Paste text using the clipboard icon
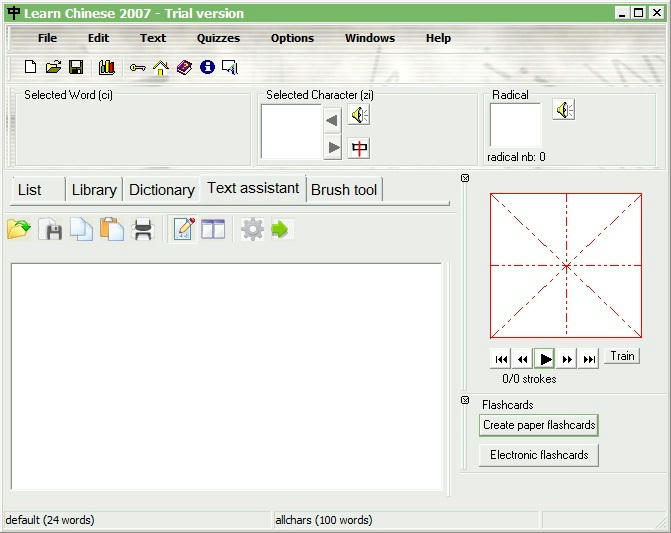This screenshot has width=671, height=533. (x=112, y=229)
